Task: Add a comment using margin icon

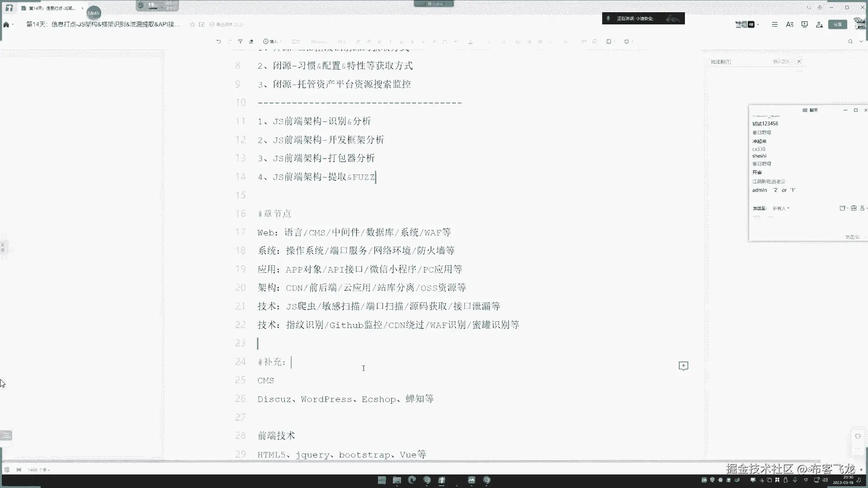Action: coord(683,366)
